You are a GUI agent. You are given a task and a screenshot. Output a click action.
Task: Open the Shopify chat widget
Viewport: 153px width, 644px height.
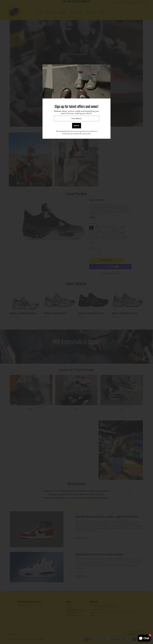[x=144, y=638]
